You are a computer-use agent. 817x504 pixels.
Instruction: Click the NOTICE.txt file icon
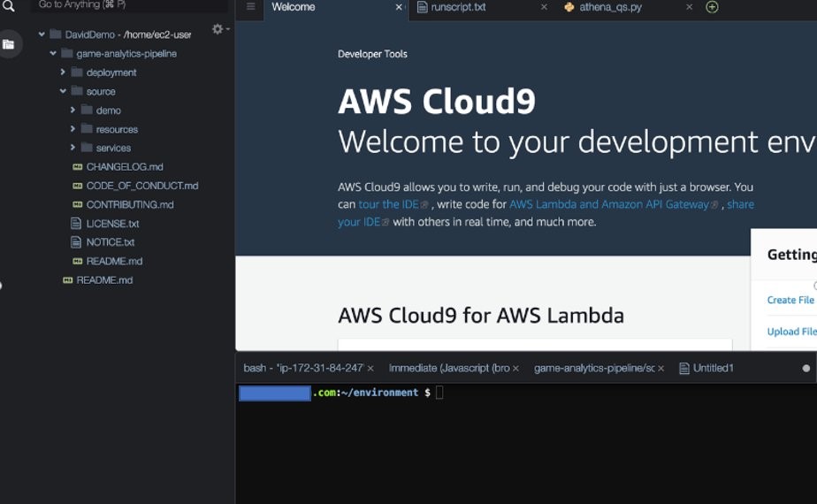(76, 242)
